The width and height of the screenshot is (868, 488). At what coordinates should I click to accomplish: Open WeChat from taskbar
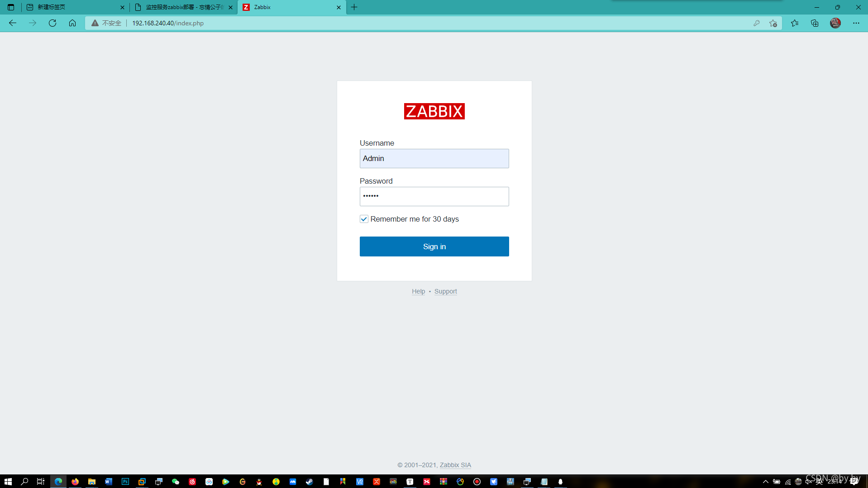(176, 482)
